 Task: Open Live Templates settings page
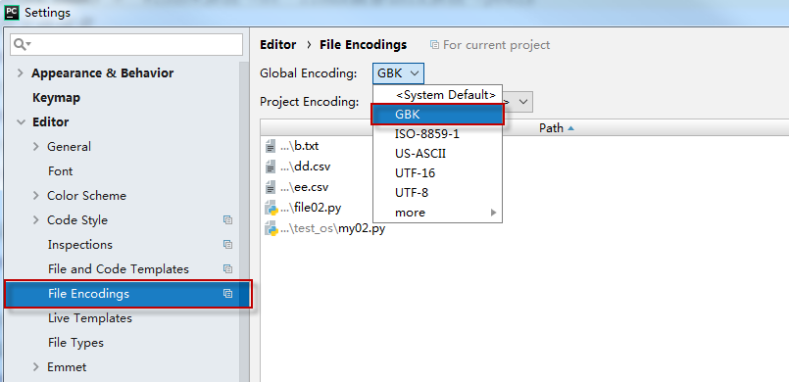90,318
